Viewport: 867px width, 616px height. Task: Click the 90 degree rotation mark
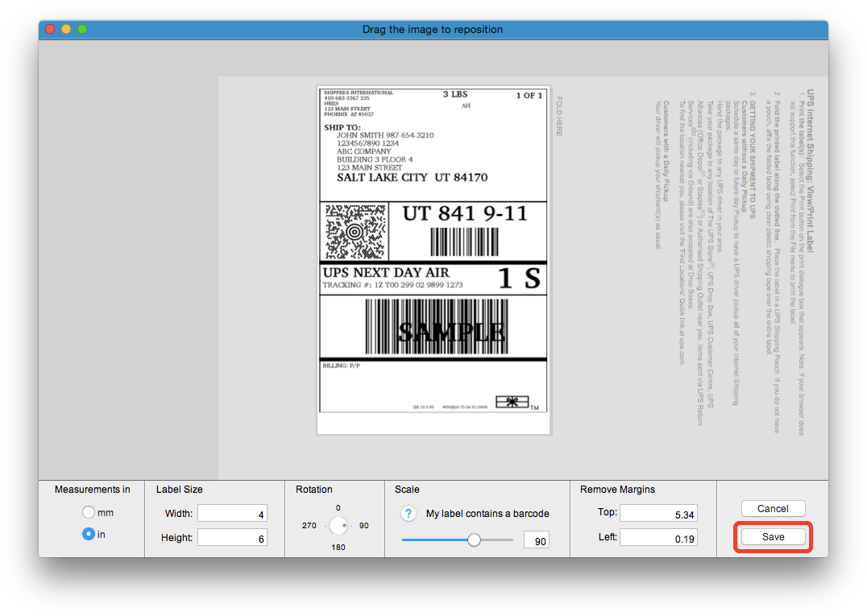(x=363, y=526)
